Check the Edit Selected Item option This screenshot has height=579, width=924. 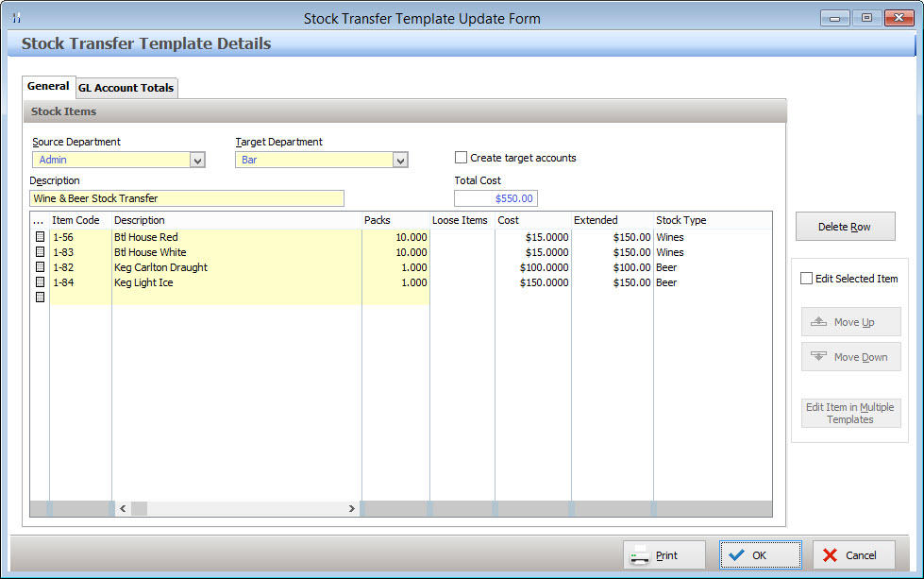[x=807, y=278]
